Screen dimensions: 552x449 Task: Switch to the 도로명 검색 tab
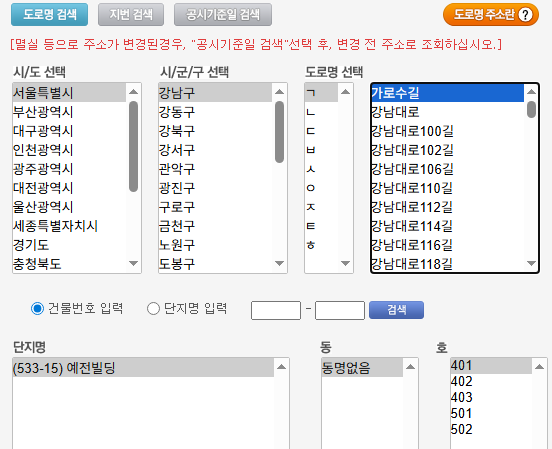click(50, 15)
